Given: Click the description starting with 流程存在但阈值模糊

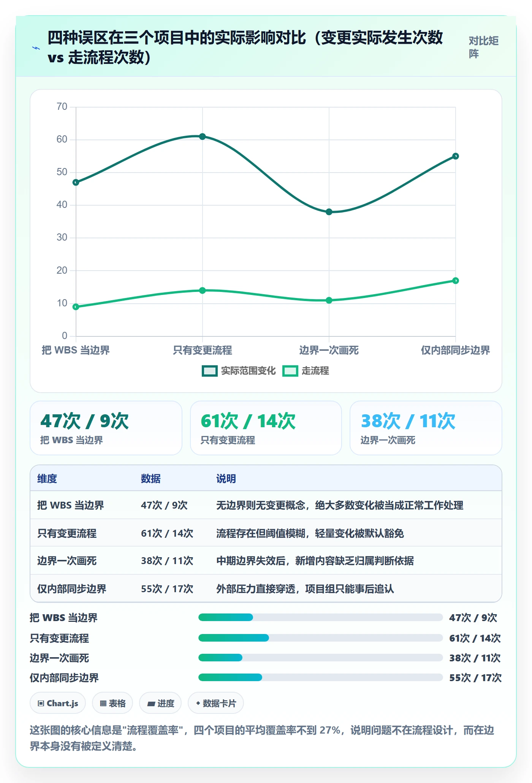Looking at the screenshot, I should pyautogui.click(x=310, y=533).
